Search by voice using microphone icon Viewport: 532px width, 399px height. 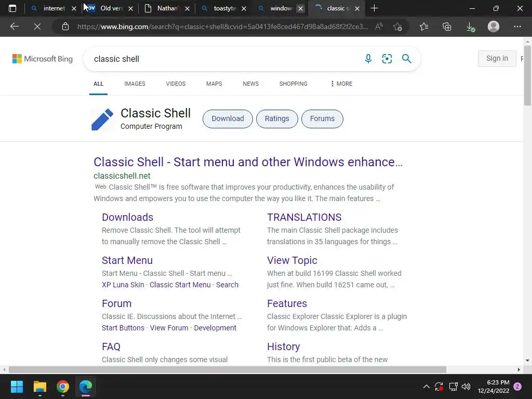tap(368, 59)
